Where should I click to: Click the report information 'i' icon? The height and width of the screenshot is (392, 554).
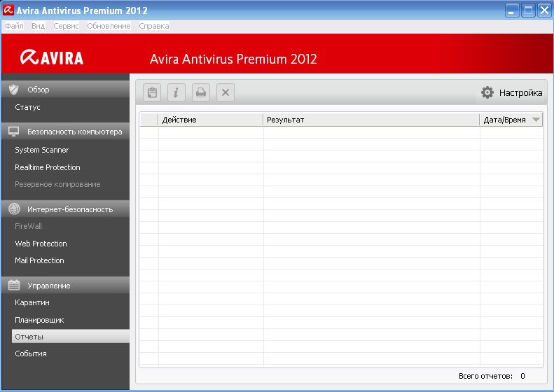click(x=176, y=92)
